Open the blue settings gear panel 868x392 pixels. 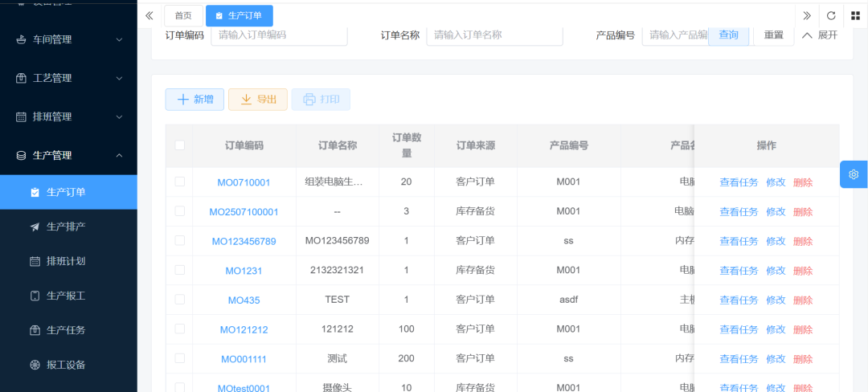pos(854,174)
